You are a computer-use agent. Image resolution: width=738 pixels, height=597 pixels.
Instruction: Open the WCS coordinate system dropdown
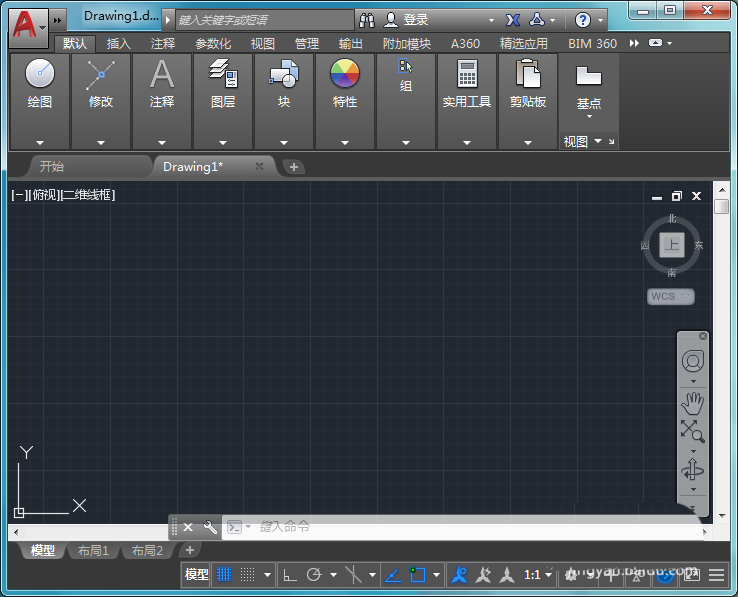[x=670, y=297]
